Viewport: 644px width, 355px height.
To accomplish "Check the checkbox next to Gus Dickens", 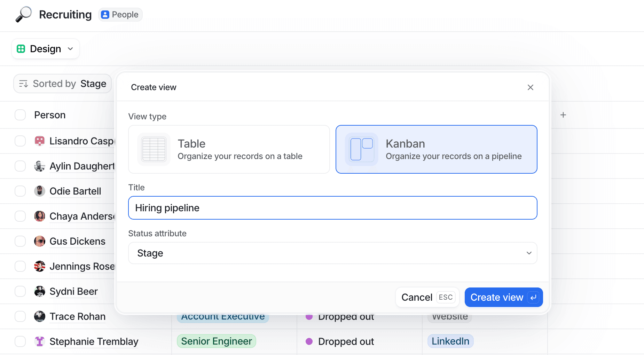I will tap(20, 241).
